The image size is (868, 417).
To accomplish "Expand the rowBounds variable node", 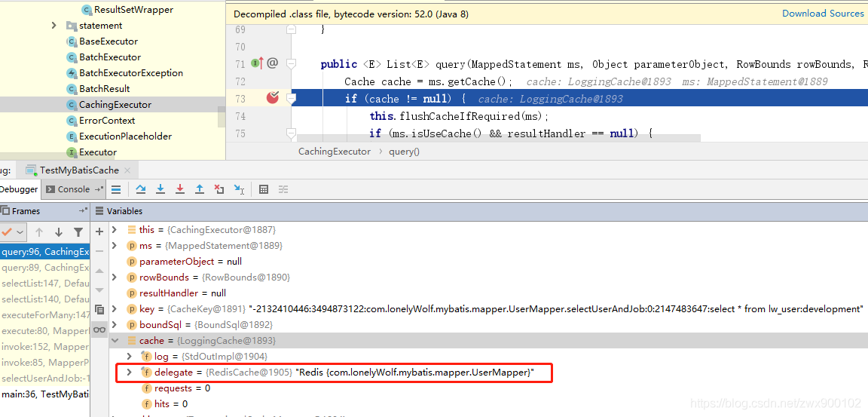I will point(115,277).
